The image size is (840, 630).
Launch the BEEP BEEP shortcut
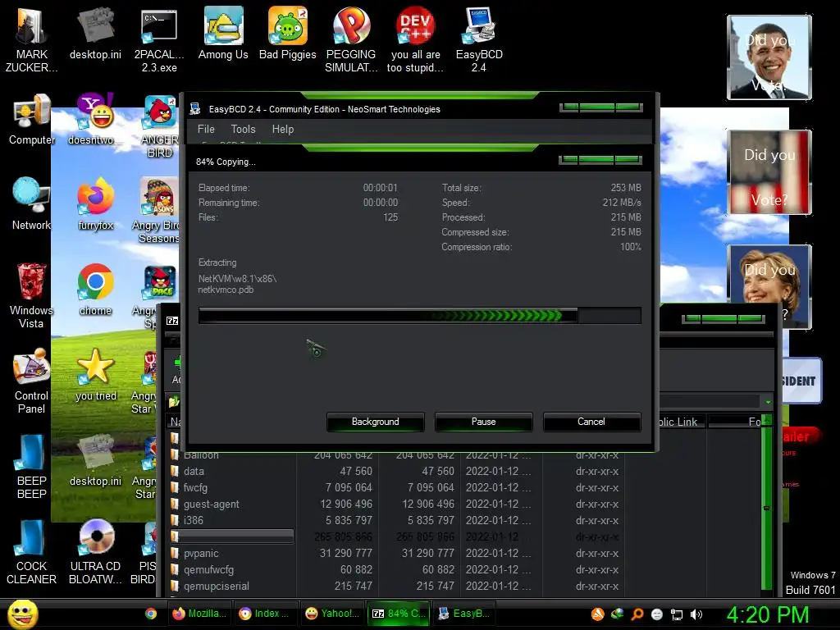tap(31, 466)
